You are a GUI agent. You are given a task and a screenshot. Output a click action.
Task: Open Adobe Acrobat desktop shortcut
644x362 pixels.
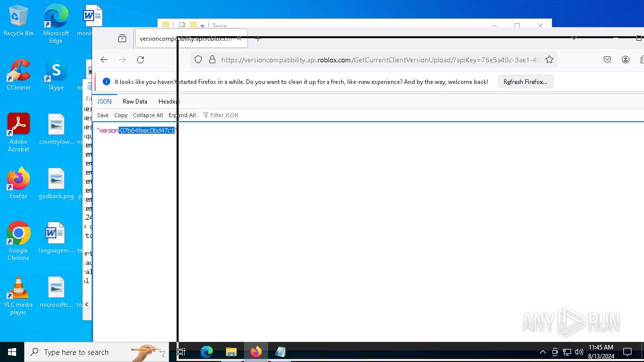tap(19, 133)
